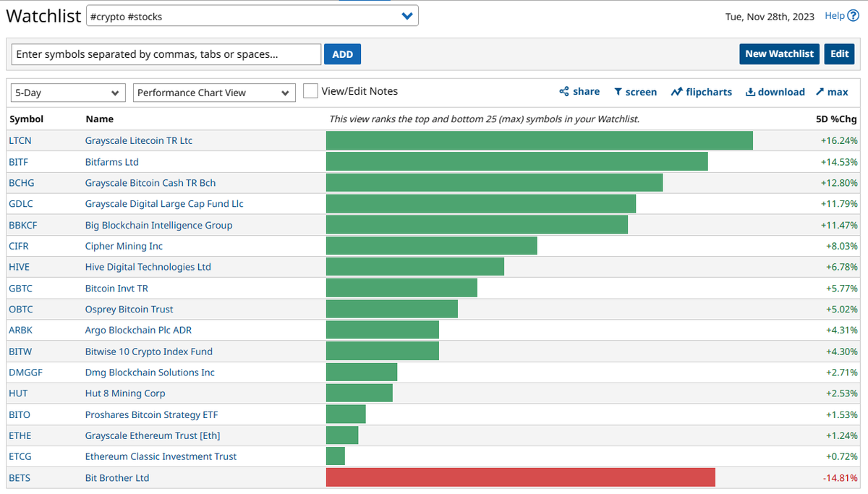
Task: Click the green LTCN performance bar
Action: [540, 140]
